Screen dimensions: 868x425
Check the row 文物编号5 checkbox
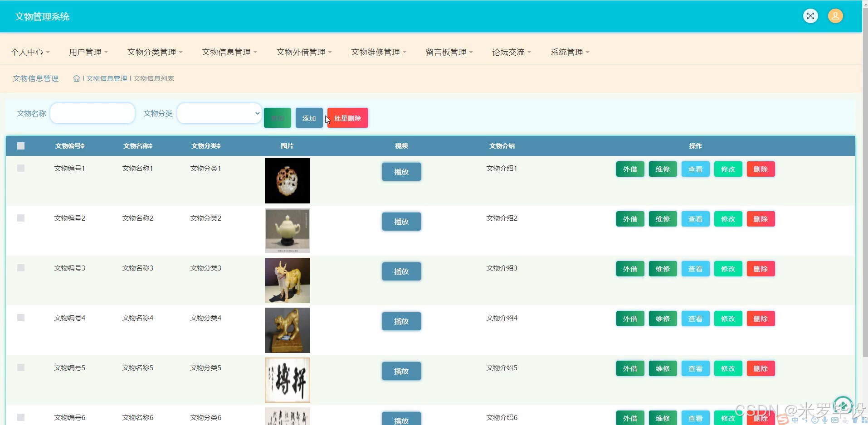21,367
